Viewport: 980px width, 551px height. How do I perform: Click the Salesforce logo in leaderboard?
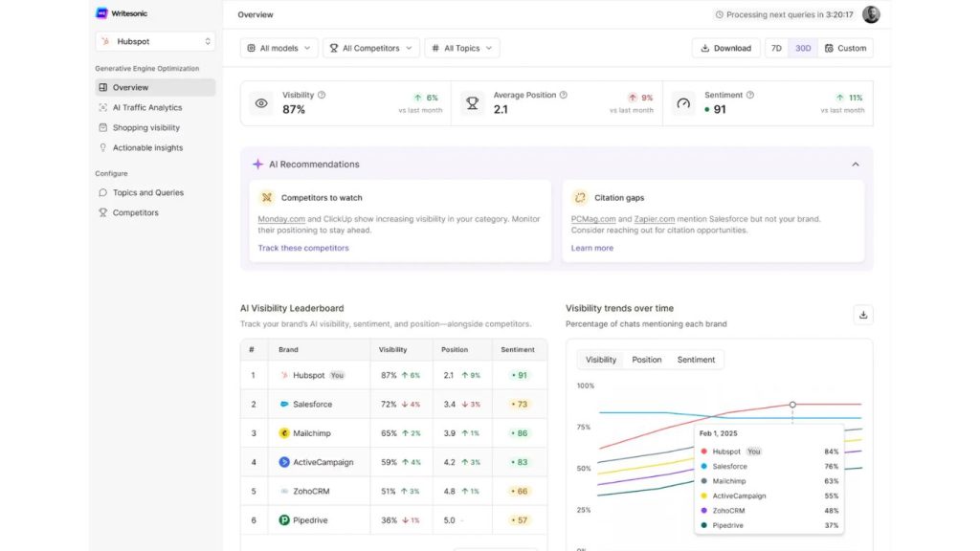click(x=284, y=405)
